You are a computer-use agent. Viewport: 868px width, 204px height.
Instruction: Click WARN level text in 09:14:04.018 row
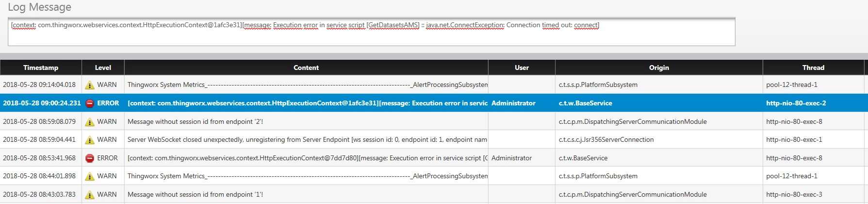coord(107,85)
